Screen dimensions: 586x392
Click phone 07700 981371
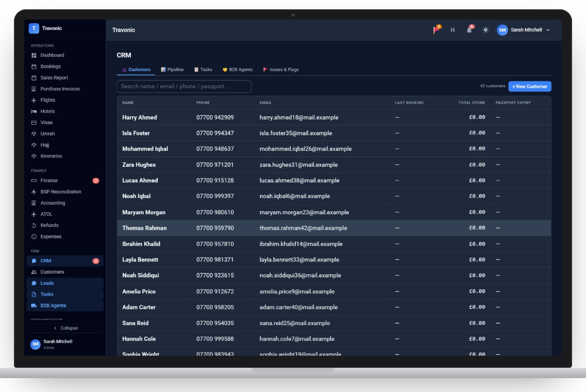click(x=215, y=259)
